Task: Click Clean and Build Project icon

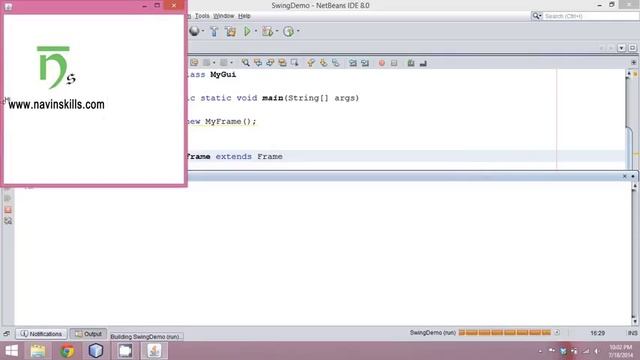Action: pos(231,31)
